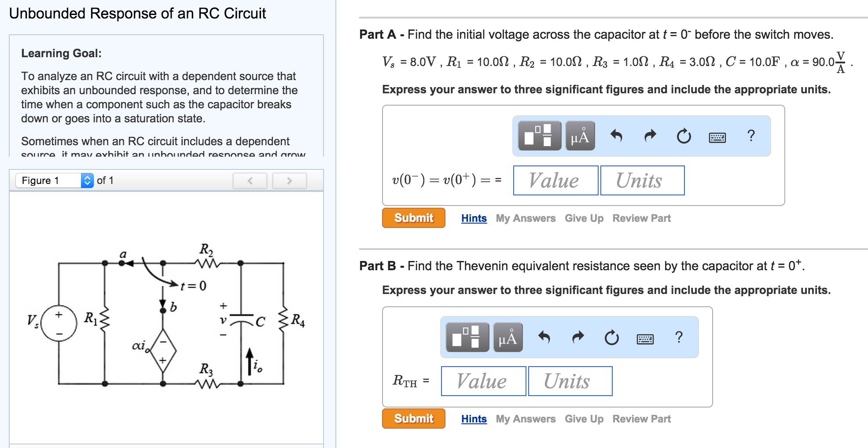868x448 pixels.
Task: Click the undo arrow in Part B toolbar
Action: click(x=544, y=337)
